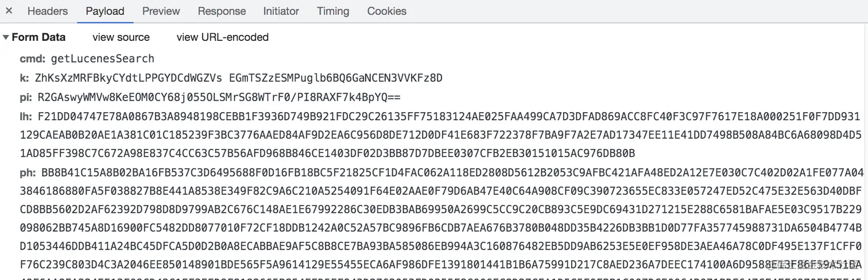
Task: Click the Form Data section heading
Action: tap(38, 37)
